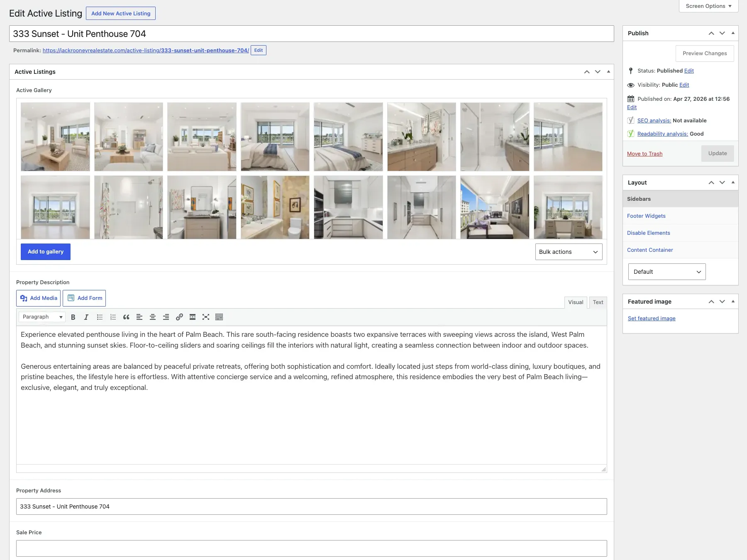Open Screen Options dropdown
Screen dimensions: 747x560
pyautogui.click(x=708, y=6)
